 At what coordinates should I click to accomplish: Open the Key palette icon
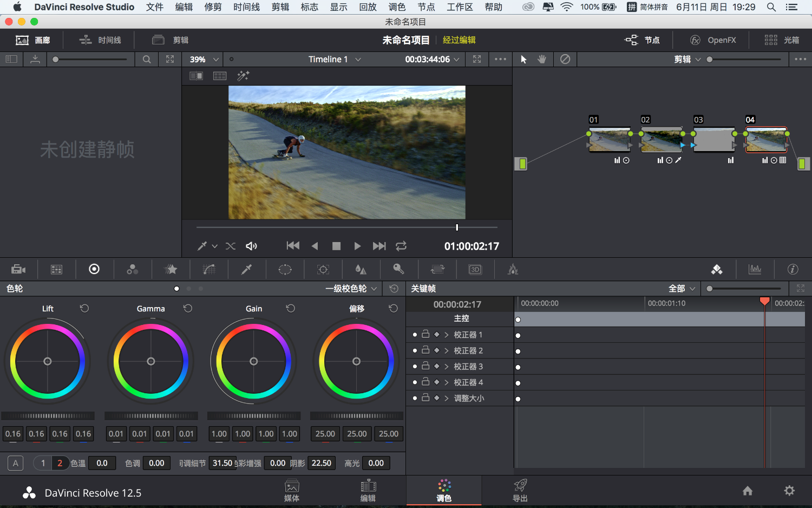(398, 269)
